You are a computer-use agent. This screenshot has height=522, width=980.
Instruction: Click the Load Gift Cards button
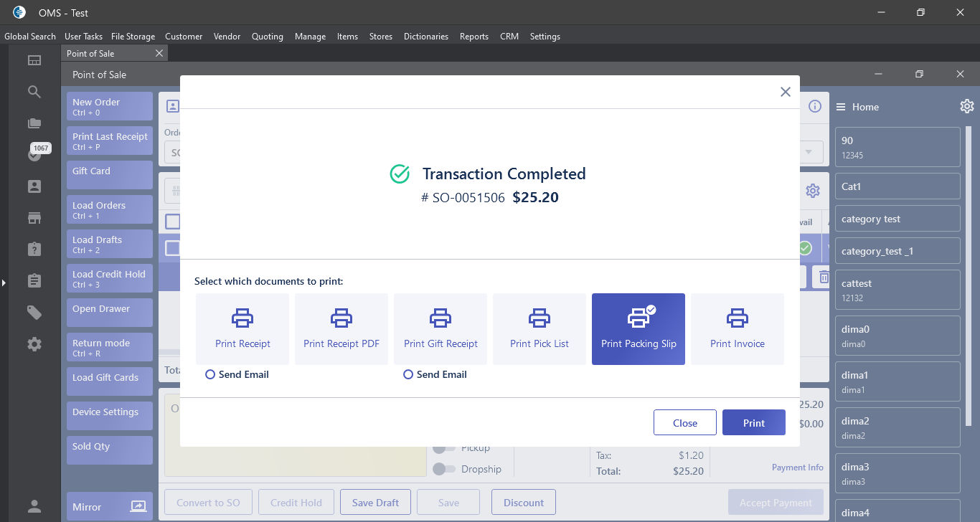point(110,381)
